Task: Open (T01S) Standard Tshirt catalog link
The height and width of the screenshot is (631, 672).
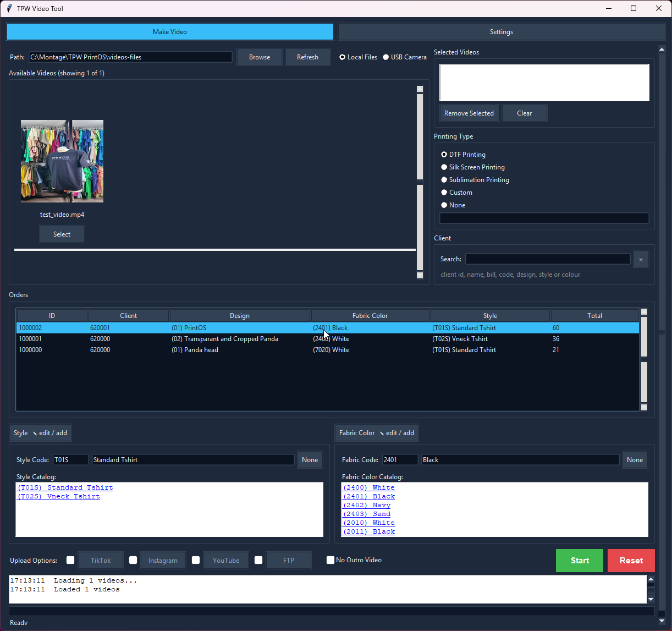Action: pos(65,487)
